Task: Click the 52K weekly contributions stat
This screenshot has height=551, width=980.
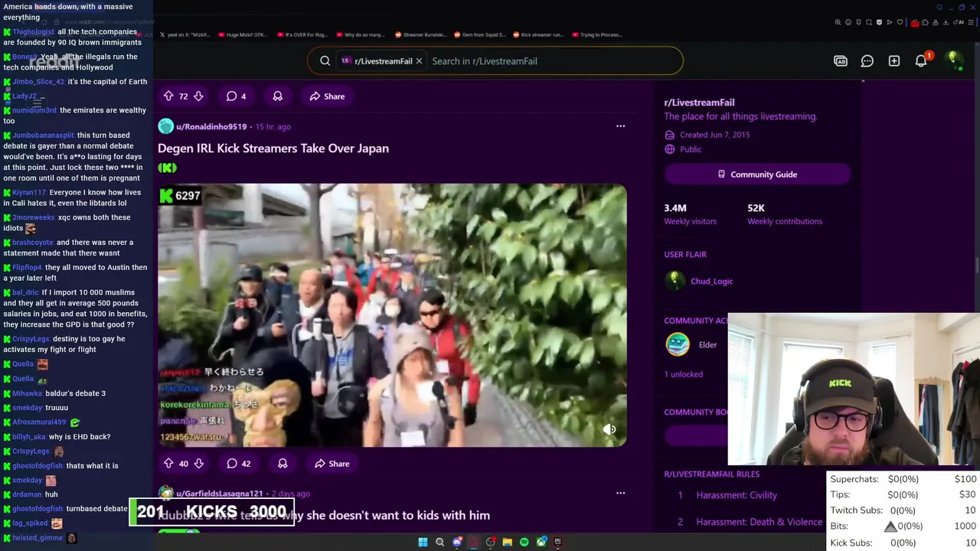Action: pyautogui.click(x=785, y=214)
